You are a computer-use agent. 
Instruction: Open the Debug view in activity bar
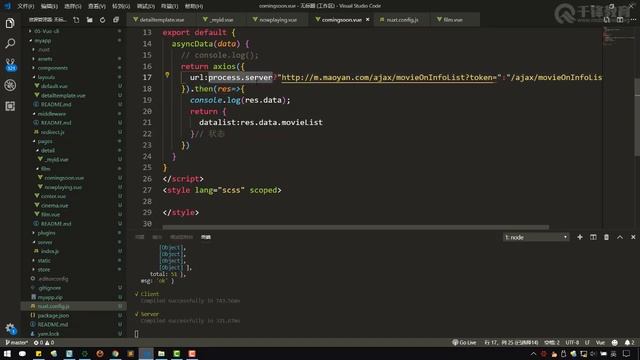tap(10, 85)
